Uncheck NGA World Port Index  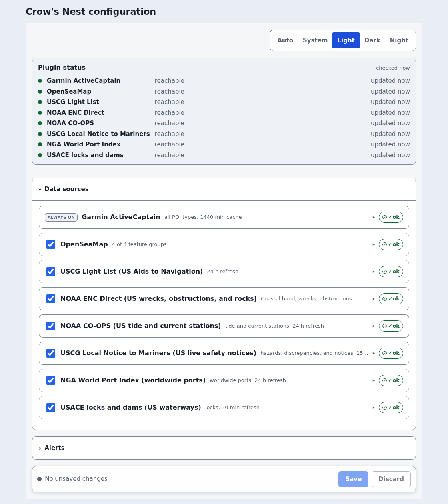(x=51, y=380)
